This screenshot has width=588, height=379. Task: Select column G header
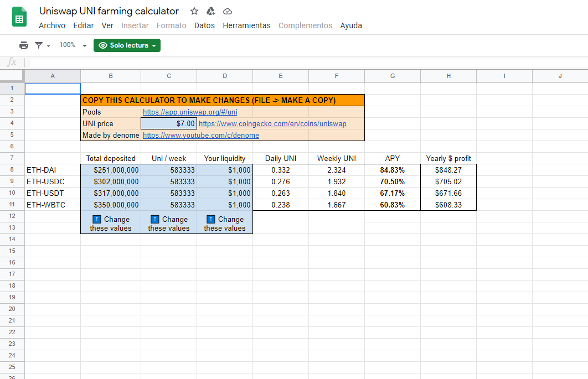pos(392,76)
